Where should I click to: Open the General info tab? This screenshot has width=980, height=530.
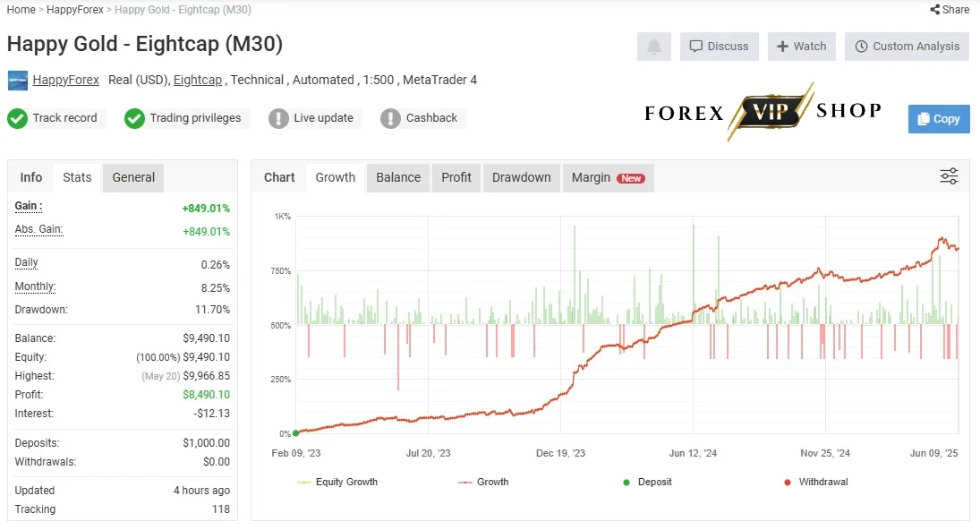[x=133, y=177]
